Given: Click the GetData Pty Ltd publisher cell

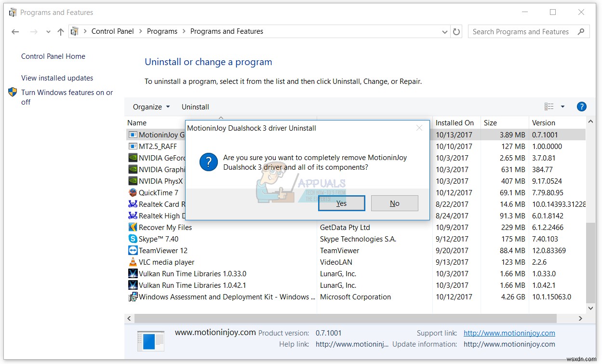Looking at the screenshot, I should coord(345,228).
